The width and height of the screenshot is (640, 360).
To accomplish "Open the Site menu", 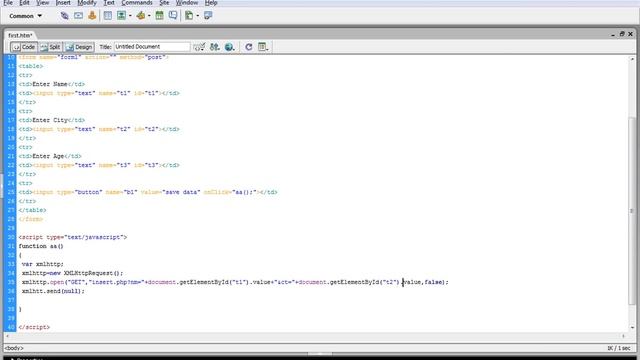I will [x=164, y=3].
